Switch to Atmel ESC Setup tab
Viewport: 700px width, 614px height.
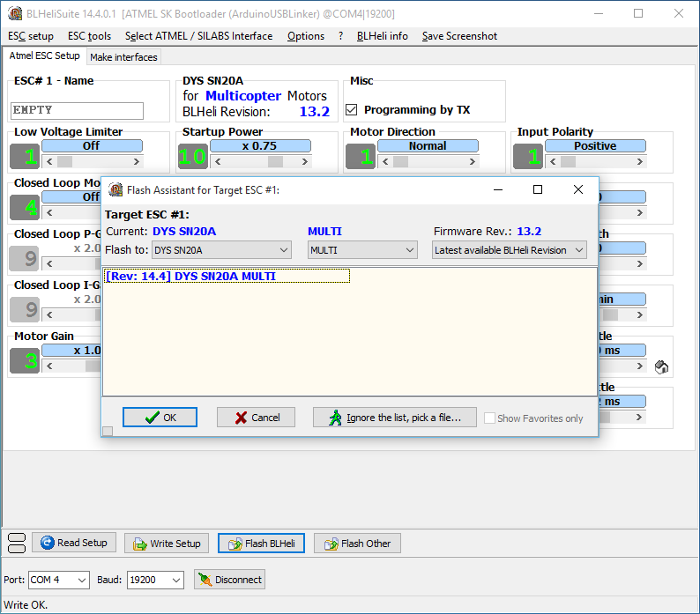(x=44, y=55)
